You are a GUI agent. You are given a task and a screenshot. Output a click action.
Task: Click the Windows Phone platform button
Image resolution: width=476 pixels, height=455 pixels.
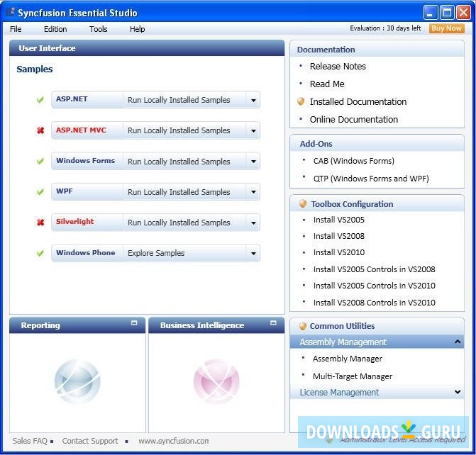[87, 253]
